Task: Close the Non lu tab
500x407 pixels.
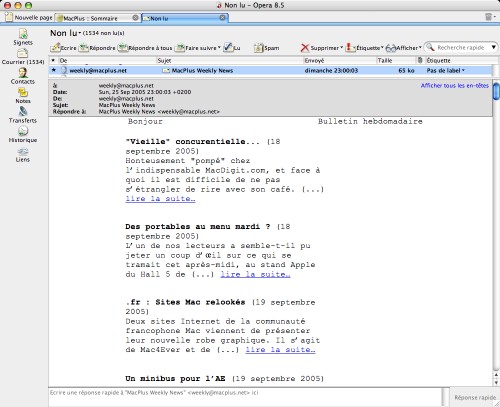Action: coord(223,18)
